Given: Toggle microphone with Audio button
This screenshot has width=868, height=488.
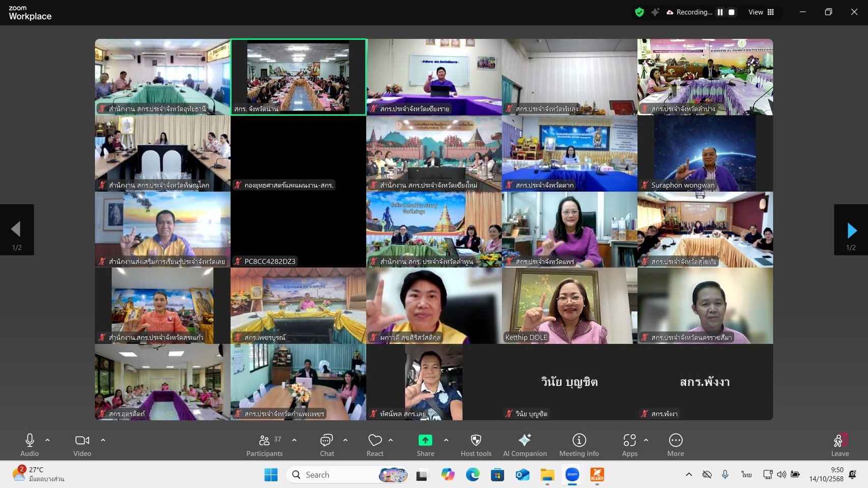Looking at the screenshot, I should click(x=30, y=445).
